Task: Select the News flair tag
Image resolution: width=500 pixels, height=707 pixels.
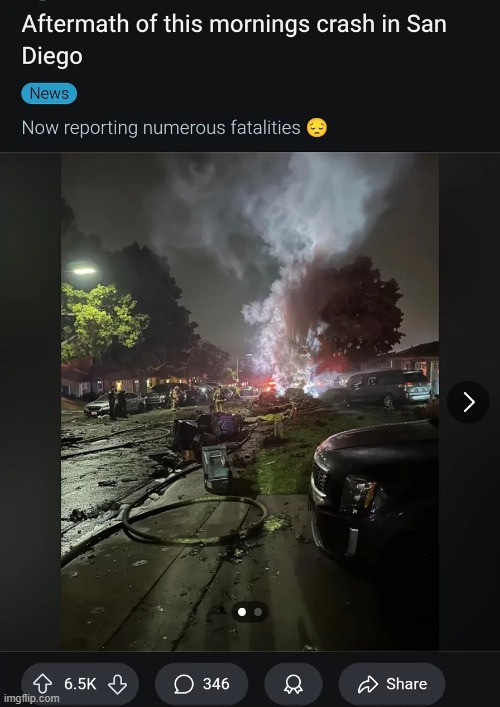Action: coord(49,93)
